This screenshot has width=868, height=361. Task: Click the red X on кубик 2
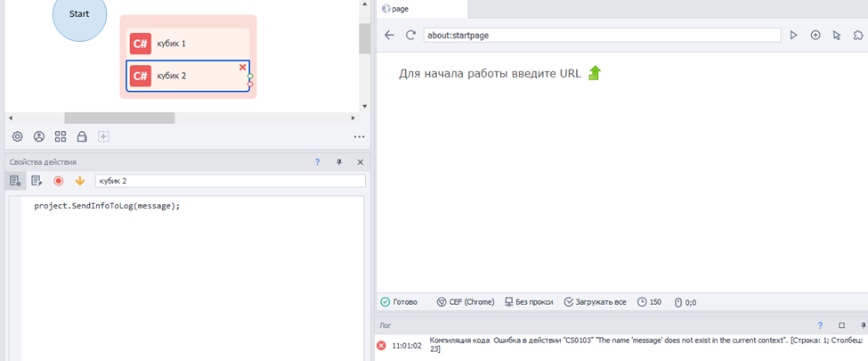click(x=242, y=67)
